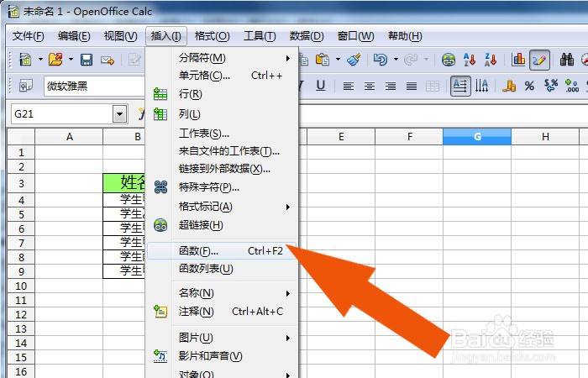
Task: Apply percent number format
Action: 529,87
